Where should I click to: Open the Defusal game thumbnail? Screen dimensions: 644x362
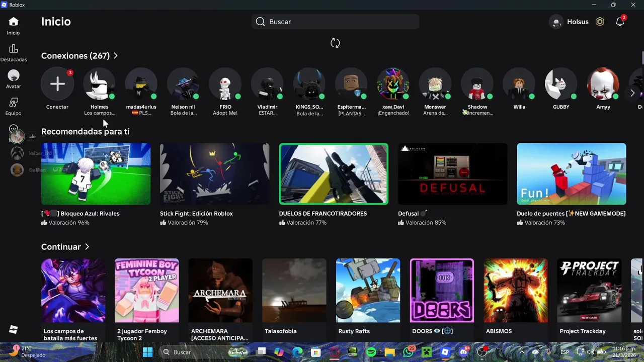[453, 174]
